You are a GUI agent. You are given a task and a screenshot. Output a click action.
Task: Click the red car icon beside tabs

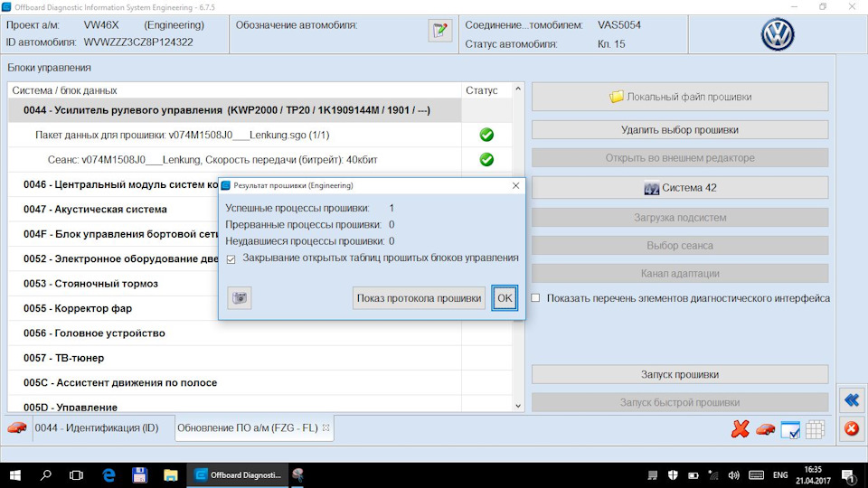point(17,427)
